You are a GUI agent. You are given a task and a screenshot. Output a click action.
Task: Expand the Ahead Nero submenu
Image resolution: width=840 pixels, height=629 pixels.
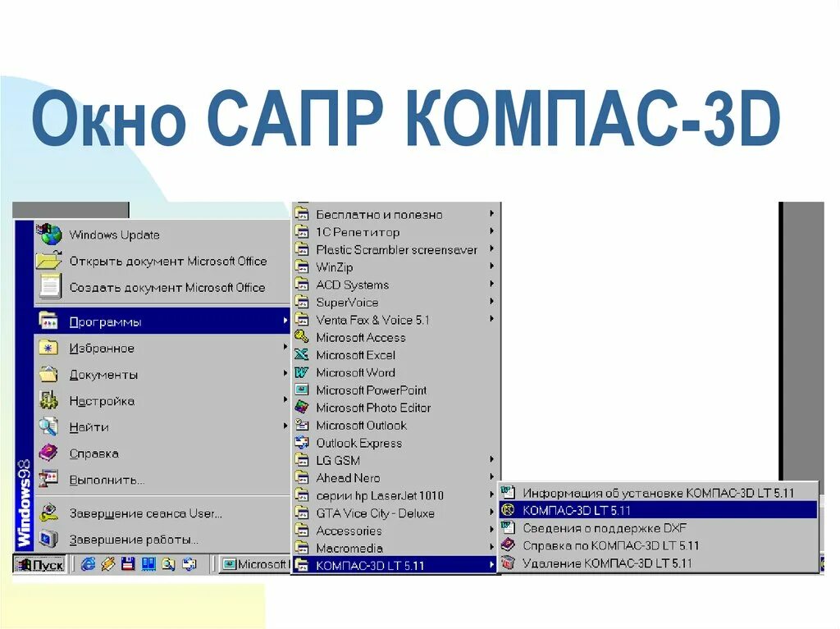click(395, 478)
